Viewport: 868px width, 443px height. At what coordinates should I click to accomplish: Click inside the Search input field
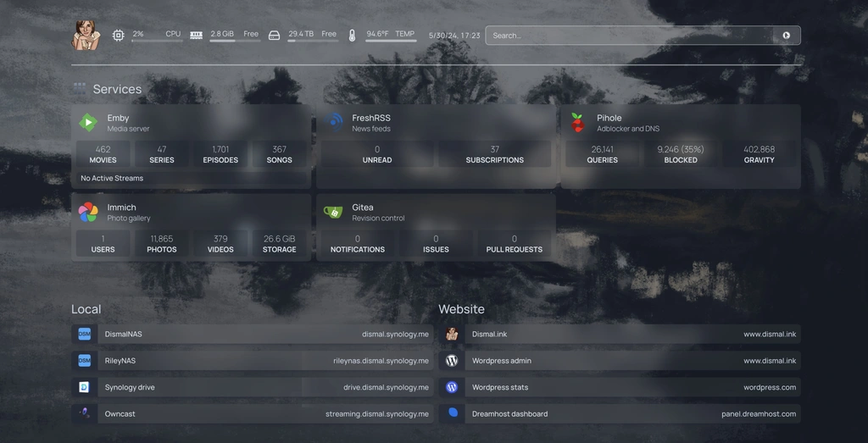630,36
